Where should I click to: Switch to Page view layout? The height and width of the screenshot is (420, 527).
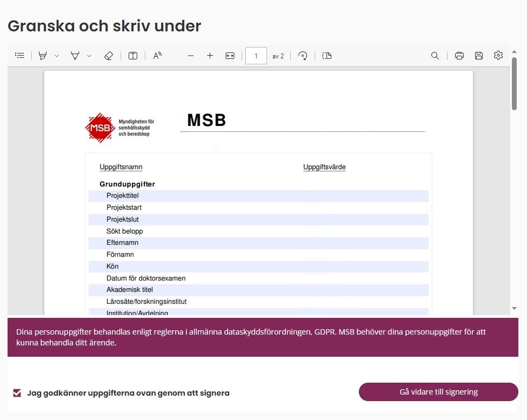coord(327,56)
